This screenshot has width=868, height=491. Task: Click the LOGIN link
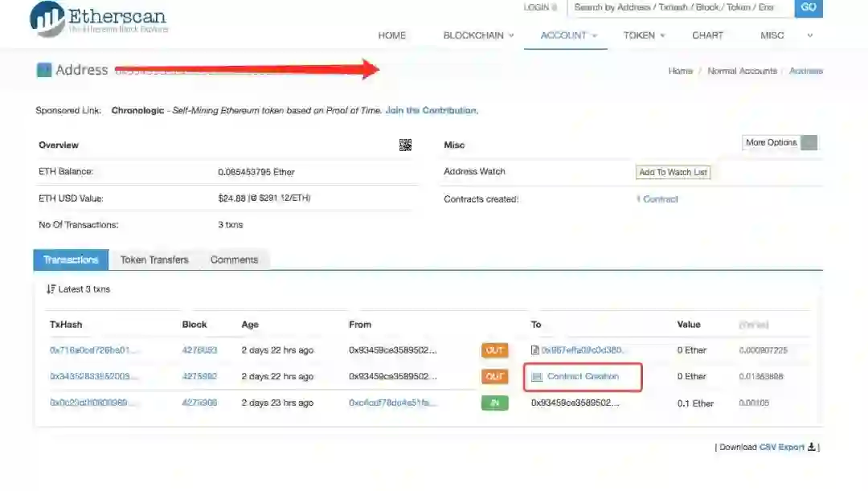coord(536,7)
